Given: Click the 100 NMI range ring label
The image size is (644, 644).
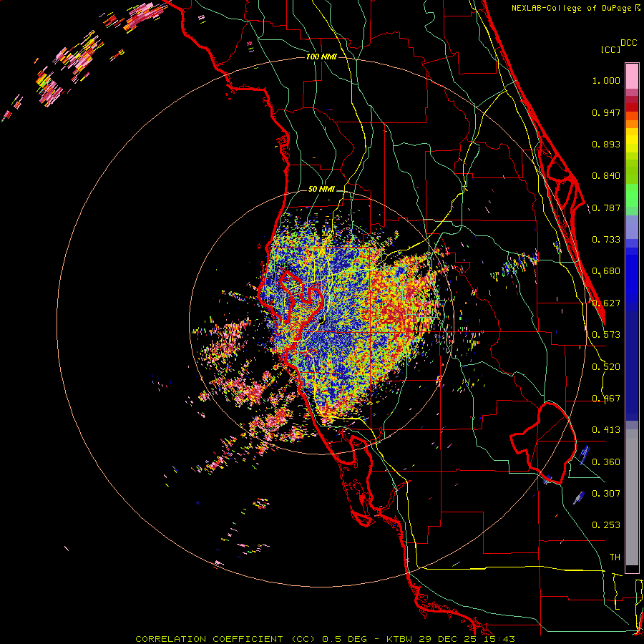Looking at the screenshot, I should 321,57.
